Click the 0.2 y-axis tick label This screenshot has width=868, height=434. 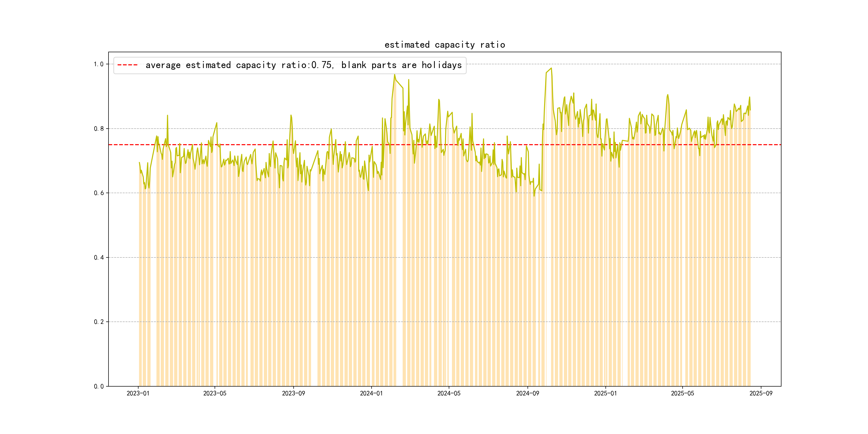click(99, 322)
